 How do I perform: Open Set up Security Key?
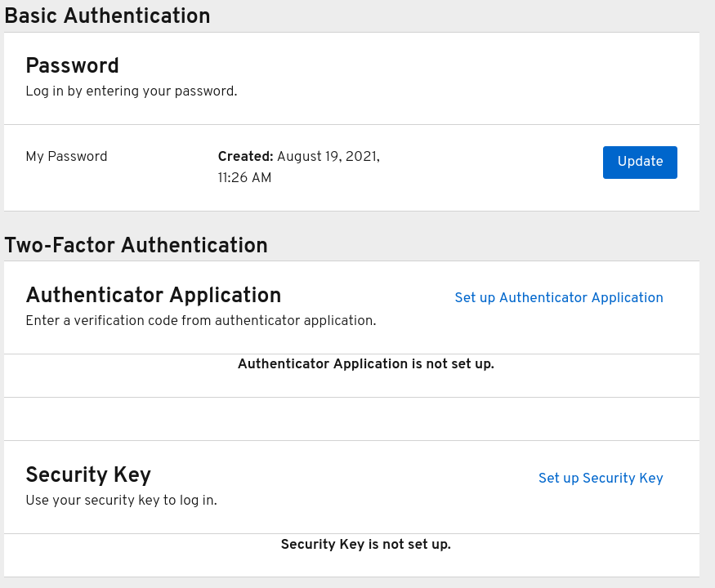tap(601, 479)
